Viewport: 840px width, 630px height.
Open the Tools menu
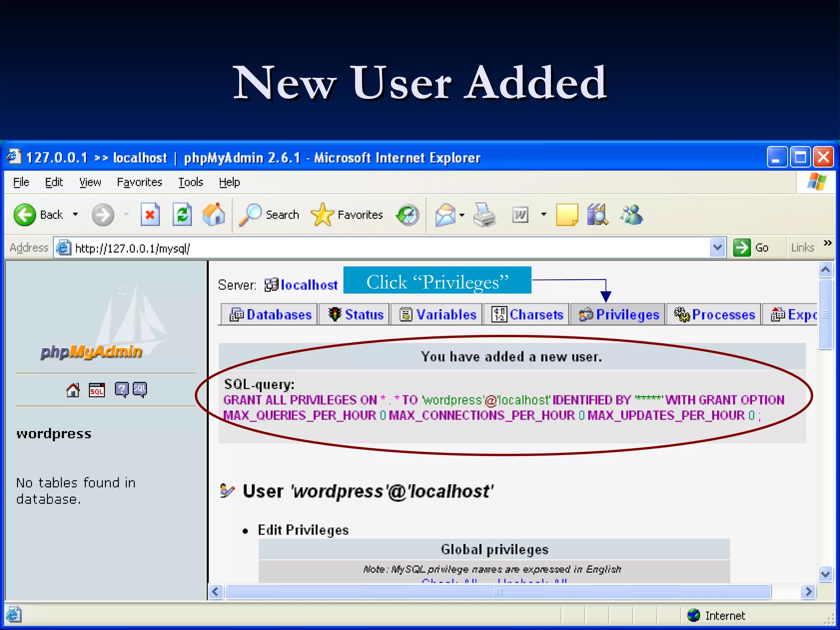[x=191, y=182]
